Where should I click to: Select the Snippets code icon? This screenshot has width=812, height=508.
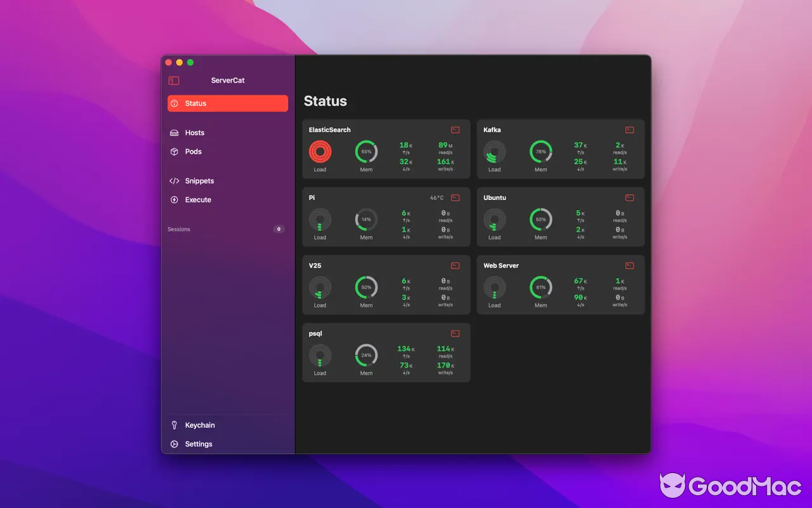(x=174, y=181)
